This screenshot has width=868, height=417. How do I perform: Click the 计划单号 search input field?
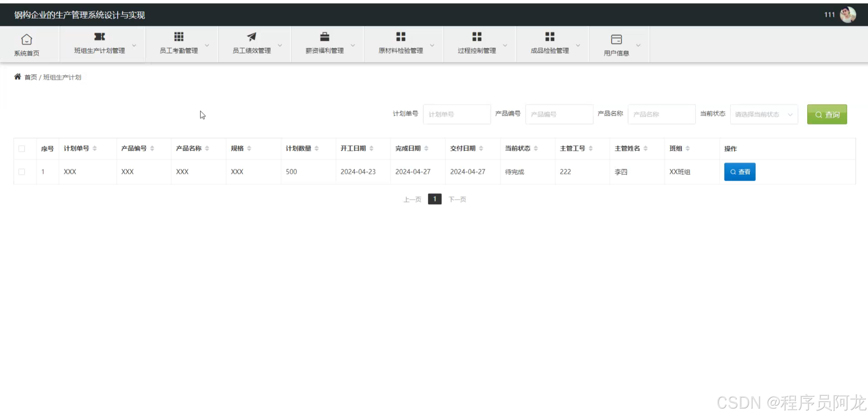coord(456,114)
